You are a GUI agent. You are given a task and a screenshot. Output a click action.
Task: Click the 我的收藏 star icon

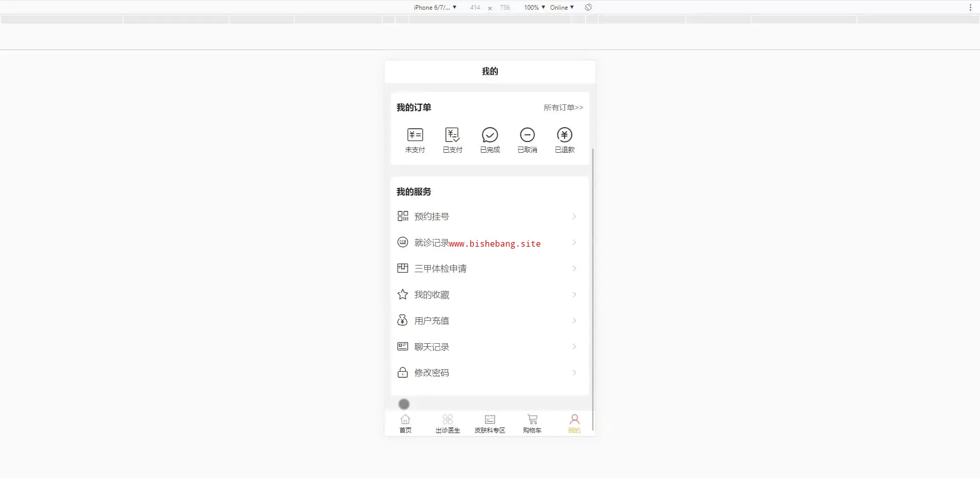tap(403, 294)
